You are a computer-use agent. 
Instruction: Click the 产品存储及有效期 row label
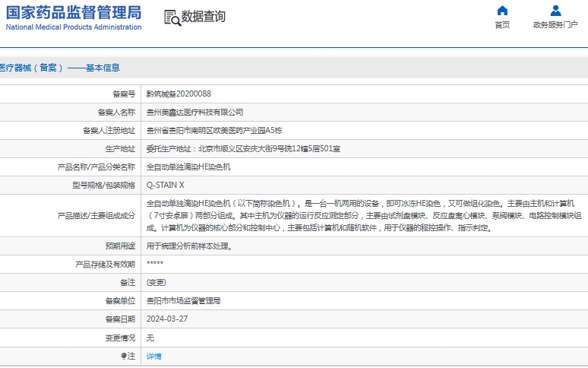[x=105, y=265]
